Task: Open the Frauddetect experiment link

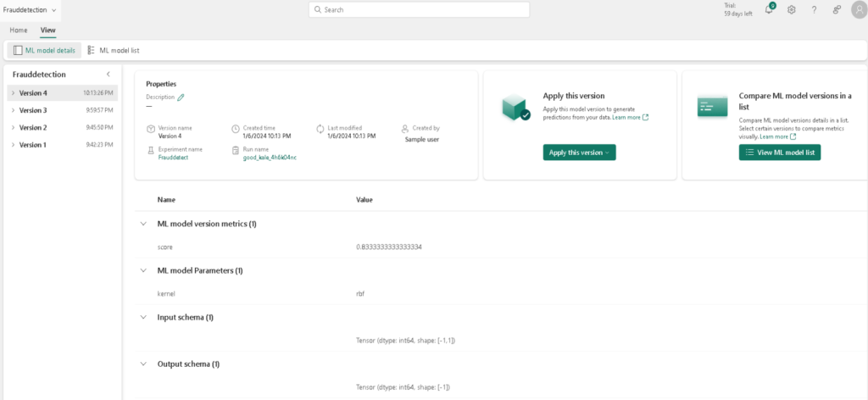Action: [x=175, y=158]
